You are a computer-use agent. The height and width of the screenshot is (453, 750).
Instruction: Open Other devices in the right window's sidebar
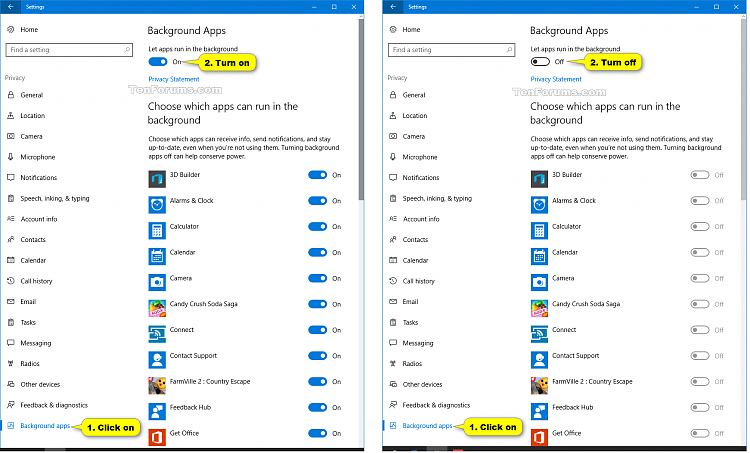click(x=422, y=385)
